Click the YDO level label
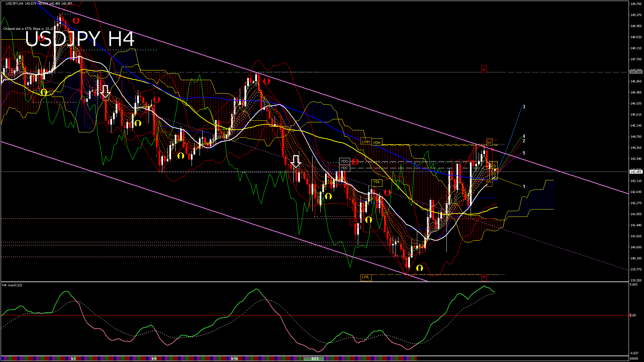 (344, 161)
